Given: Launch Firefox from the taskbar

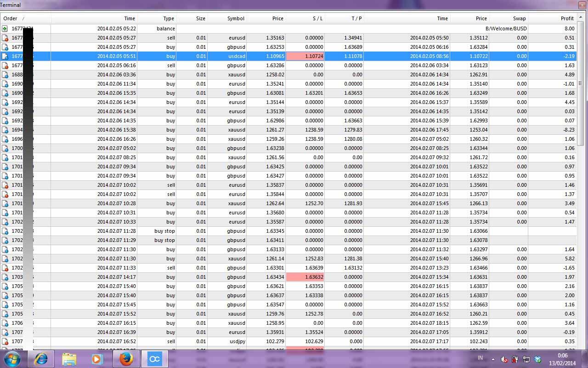Looking at the screenshot, I should point(126,359).
